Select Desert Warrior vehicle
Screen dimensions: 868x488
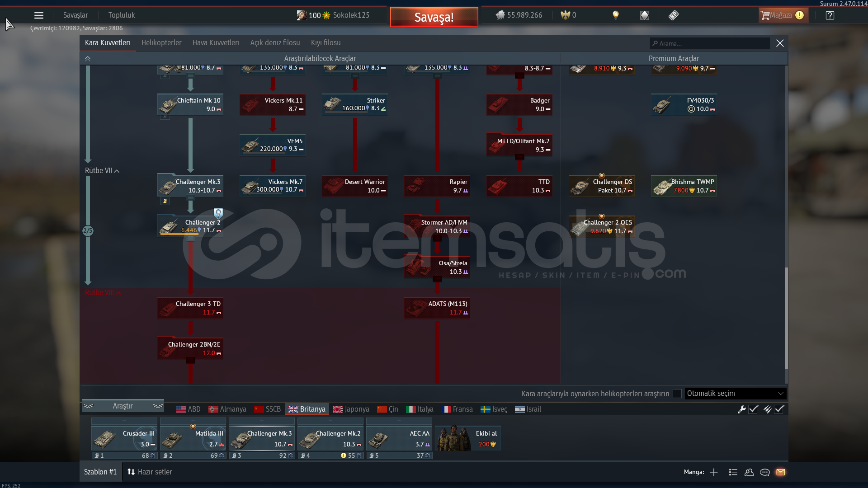pyautogui.click(x=355, y=186)
